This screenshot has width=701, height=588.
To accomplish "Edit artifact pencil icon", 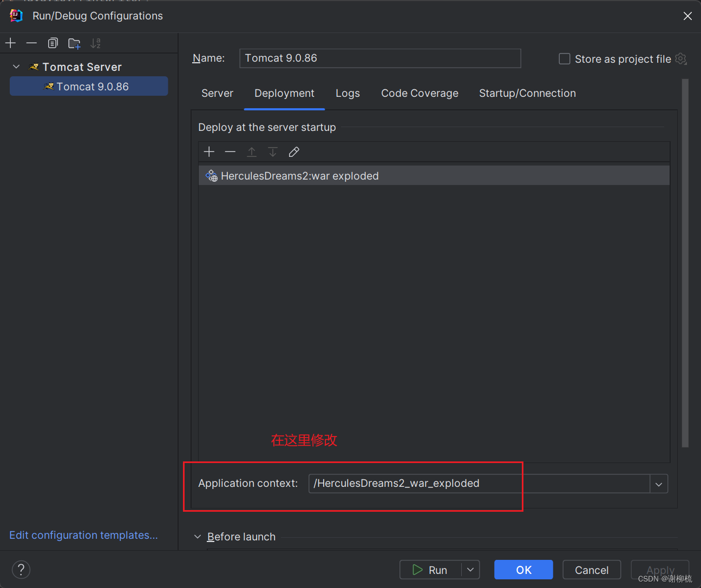I will 294,152.
